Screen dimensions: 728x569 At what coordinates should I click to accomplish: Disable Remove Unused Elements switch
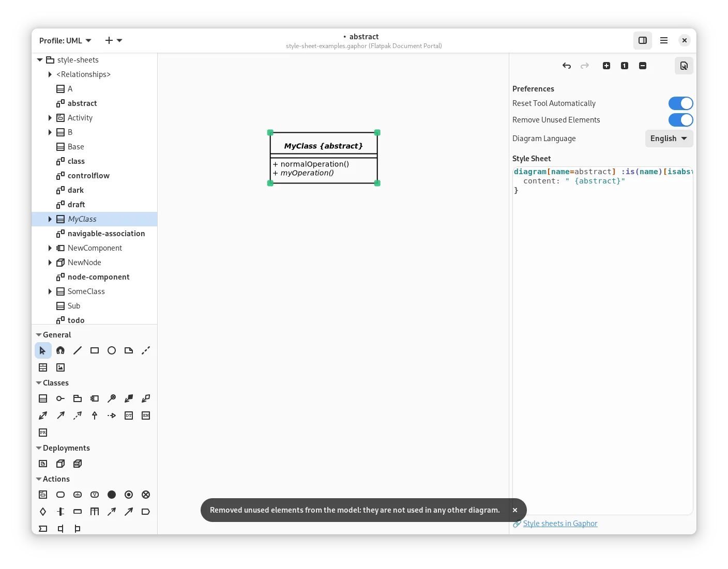tap(680, 120)
